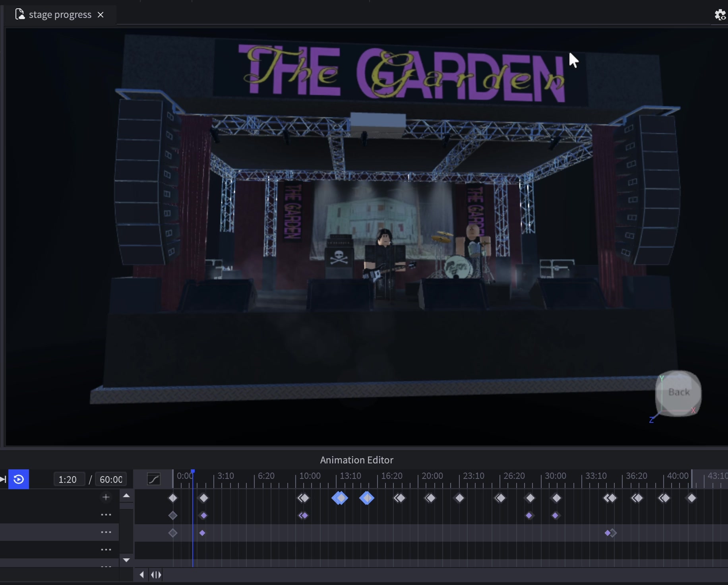The width and height of the screenshot is (728, 585).
Task: Select summary keyframe at 36:20
Action: click(637, 498)
